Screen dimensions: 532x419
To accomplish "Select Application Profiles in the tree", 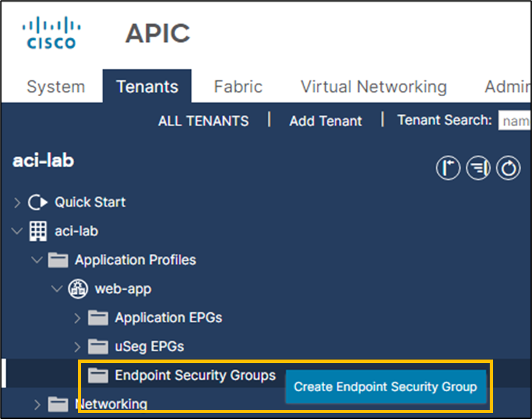I will 135,260.
